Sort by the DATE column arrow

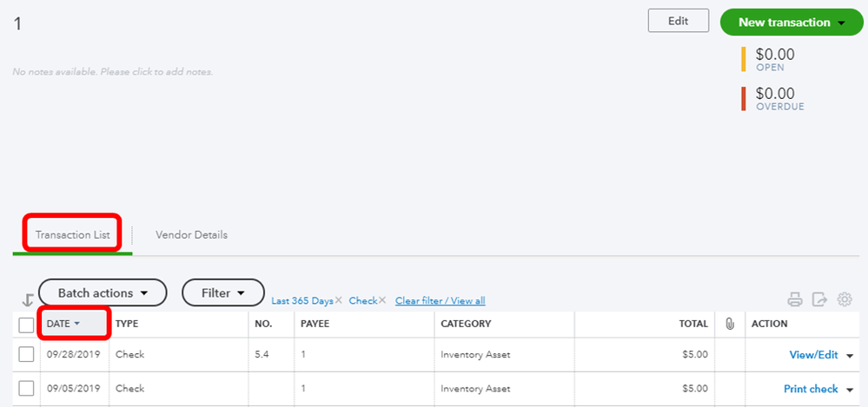click(x=76, y=324)
